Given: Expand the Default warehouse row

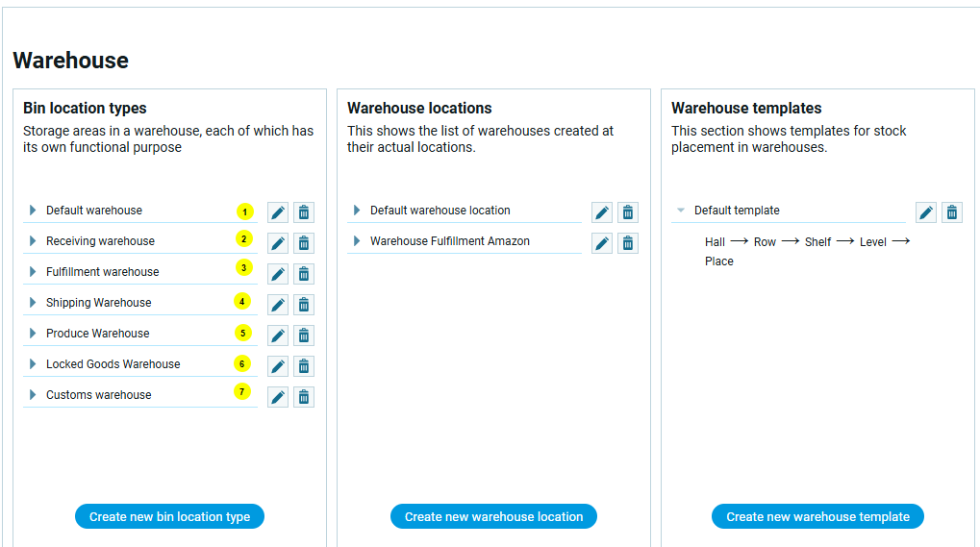Looking at the screenshot, I should click(x=32, y=211).
